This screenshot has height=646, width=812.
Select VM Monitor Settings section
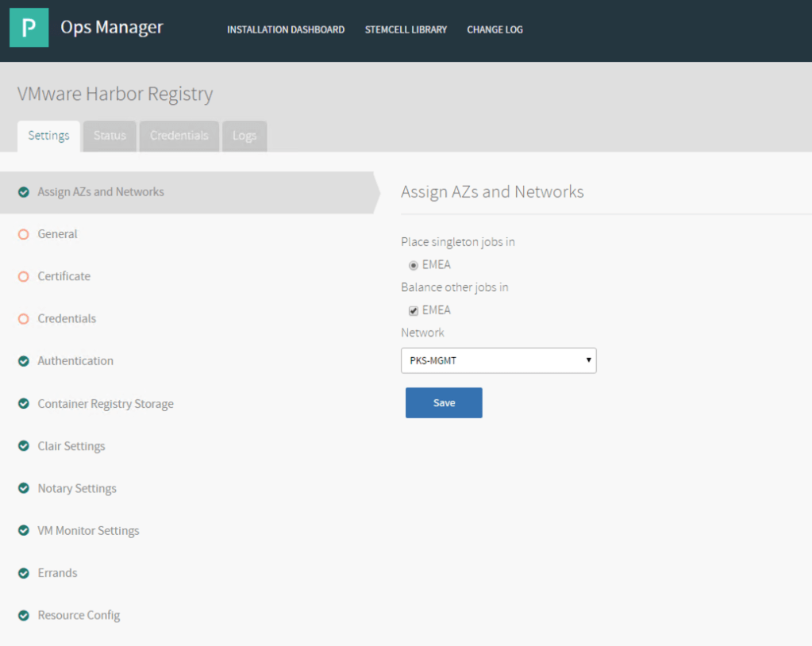[88, 531]
